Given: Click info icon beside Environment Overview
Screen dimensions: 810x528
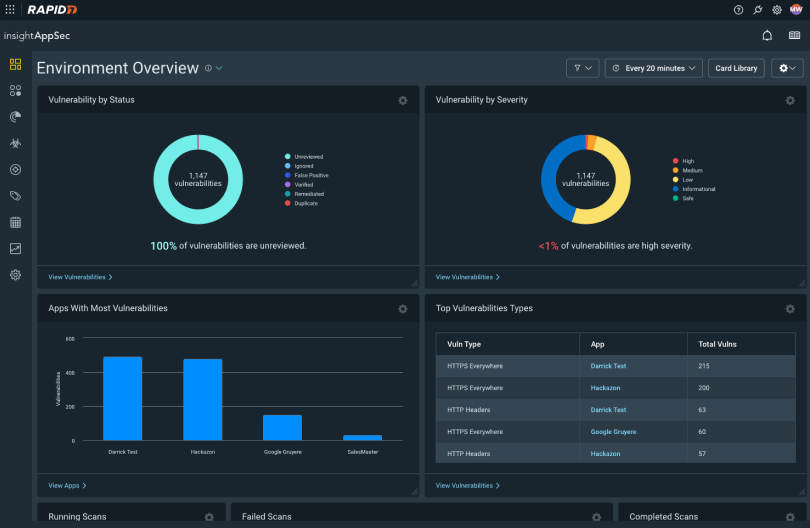Looking at the screenshot, I should 208,68.
